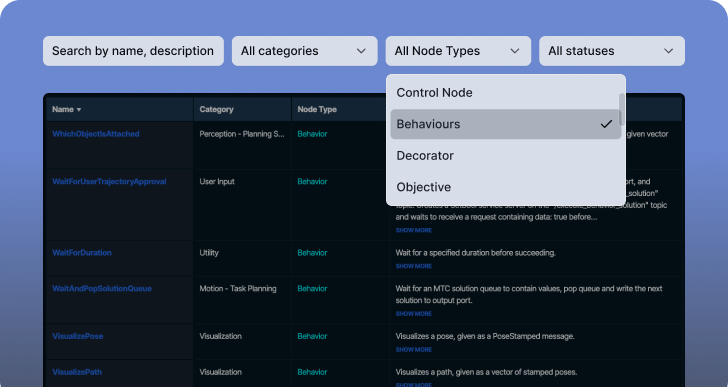The image size is (728, 387).
Task: Select the Behaviours option
Action: point(506,124)
